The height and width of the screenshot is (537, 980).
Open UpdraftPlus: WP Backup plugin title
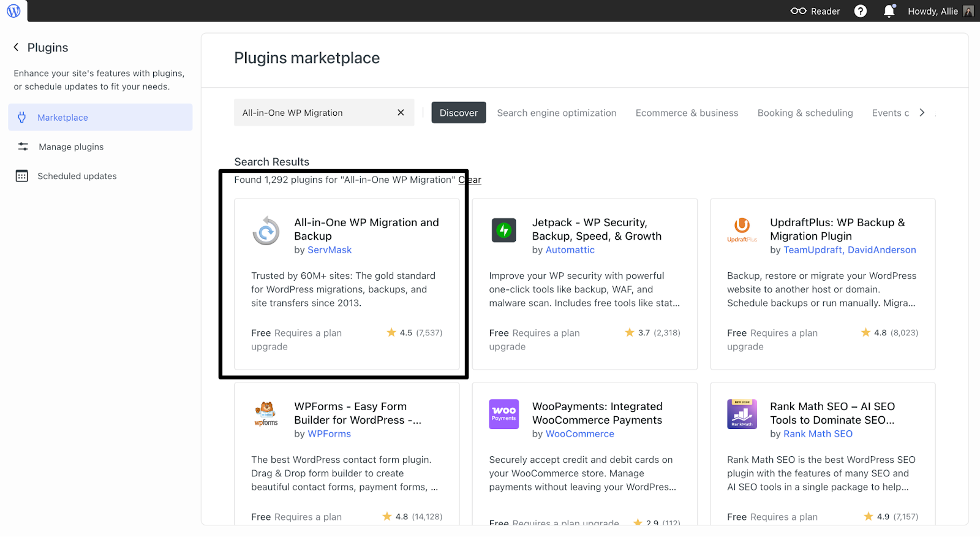pos(837,229)
